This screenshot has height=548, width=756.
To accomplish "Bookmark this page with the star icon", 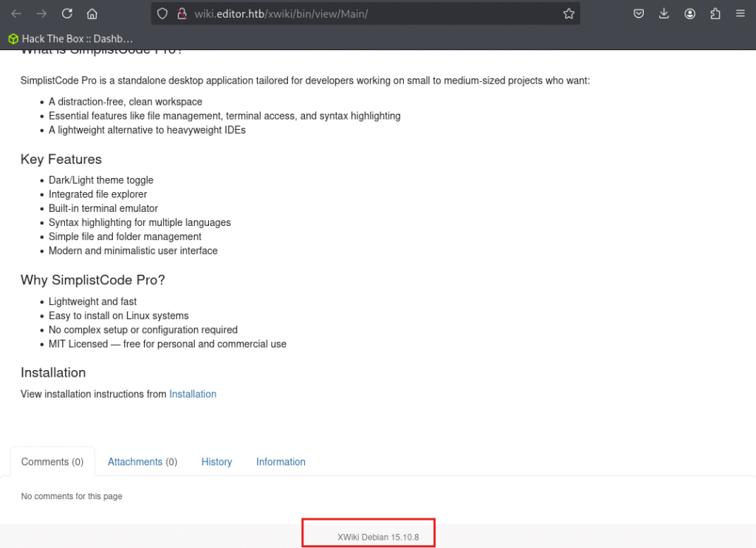I will [x=569, y=13].
